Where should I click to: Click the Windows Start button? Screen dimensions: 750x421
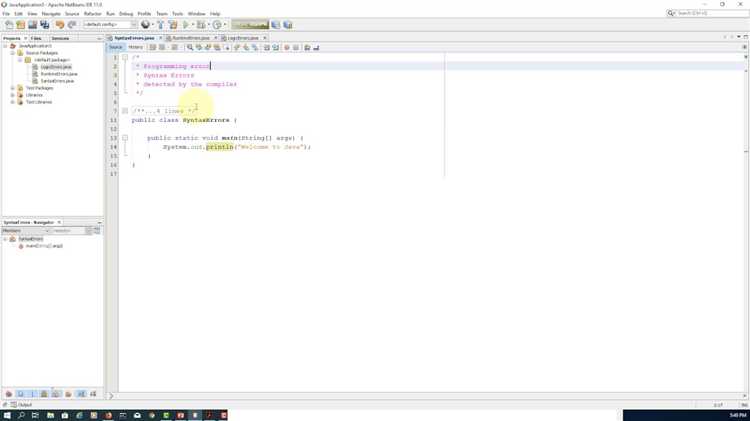pyautogui.click(x=7, y=415)
